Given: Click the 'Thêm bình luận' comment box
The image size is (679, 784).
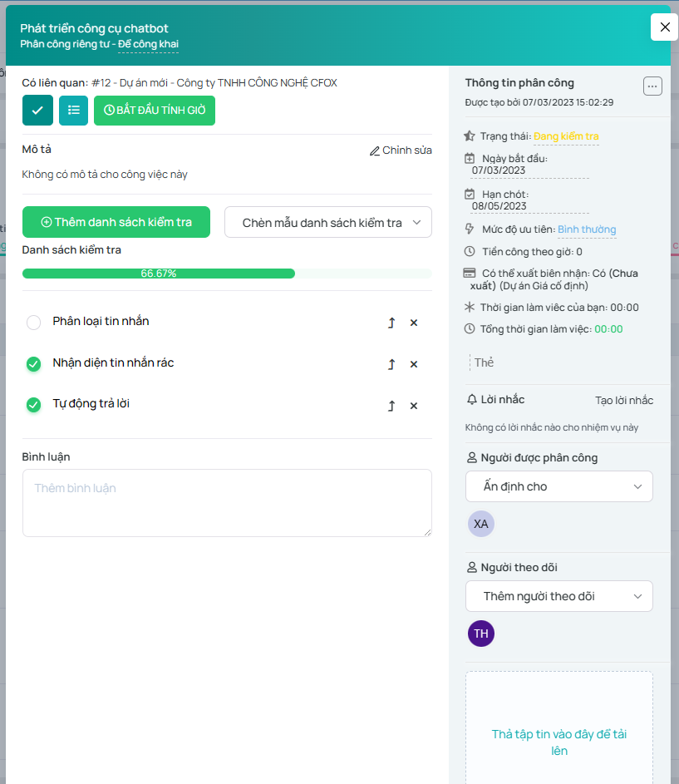Looking at the screenshot, I should pyautogui.click(x=227, y=503).
